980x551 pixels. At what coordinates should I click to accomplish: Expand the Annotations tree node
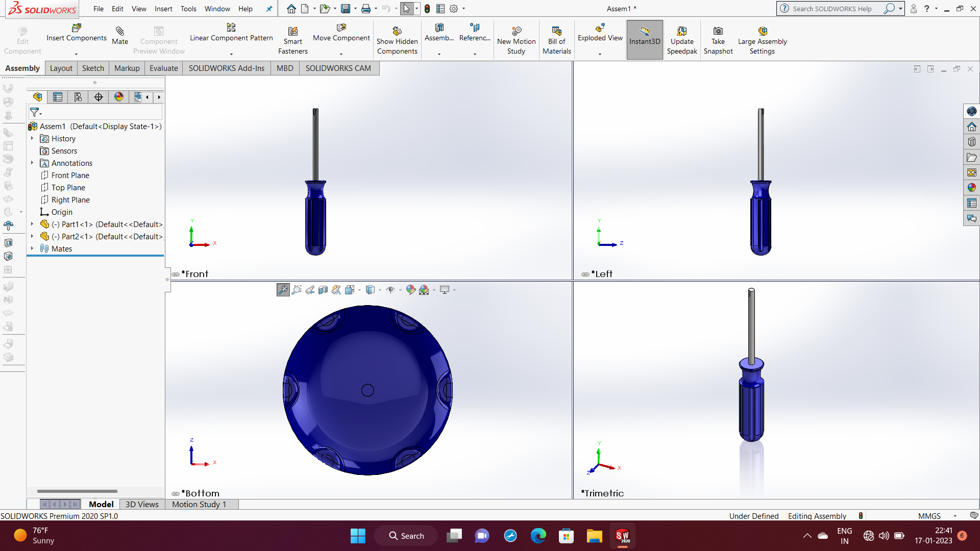coord(32,163)
